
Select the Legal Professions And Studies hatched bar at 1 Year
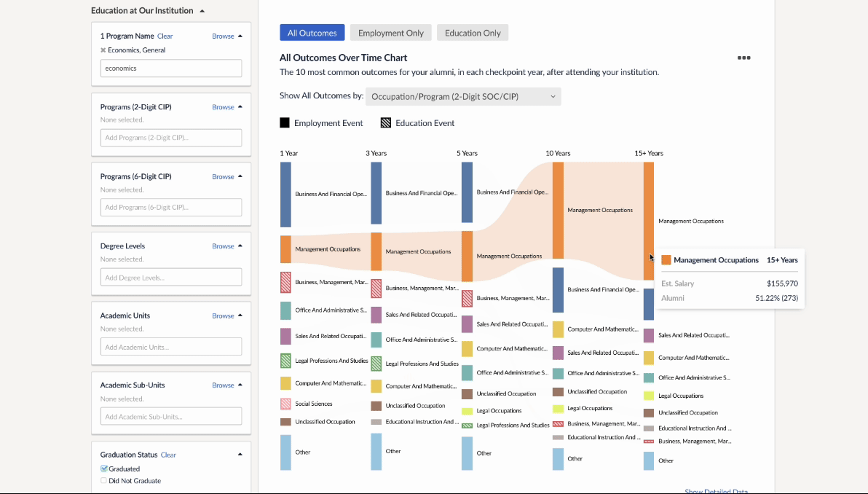pos(285,360)
